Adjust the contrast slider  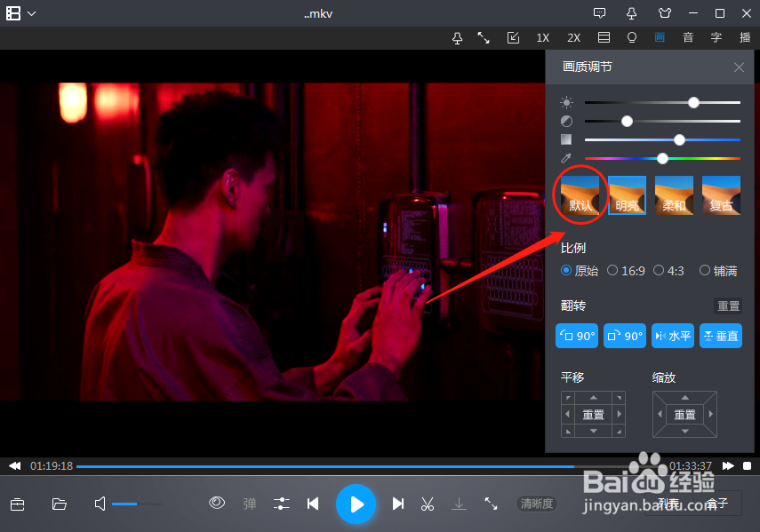click(x=662, y=121)
